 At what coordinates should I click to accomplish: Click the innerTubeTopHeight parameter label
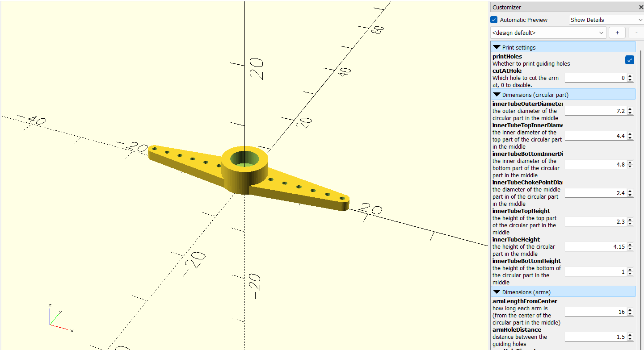(521, 211)
